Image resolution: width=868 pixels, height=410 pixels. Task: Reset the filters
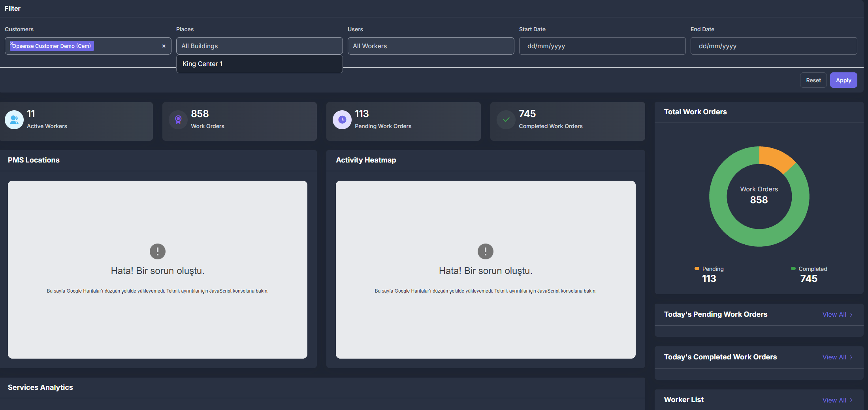pyautogui.click(x=813, y=80)
